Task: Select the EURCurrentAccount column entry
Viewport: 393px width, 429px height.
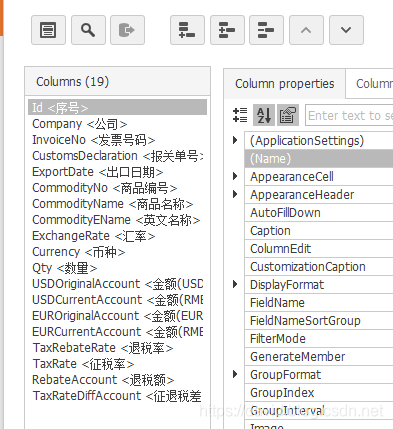Action: coord(117,332)
